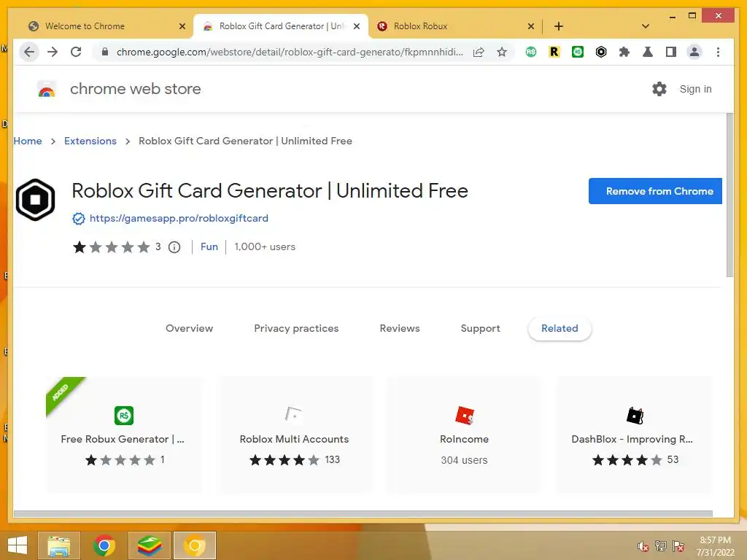Viewport: 747px width, 560px height.
Task: Click the network tray icon
Action: point(661,546)
